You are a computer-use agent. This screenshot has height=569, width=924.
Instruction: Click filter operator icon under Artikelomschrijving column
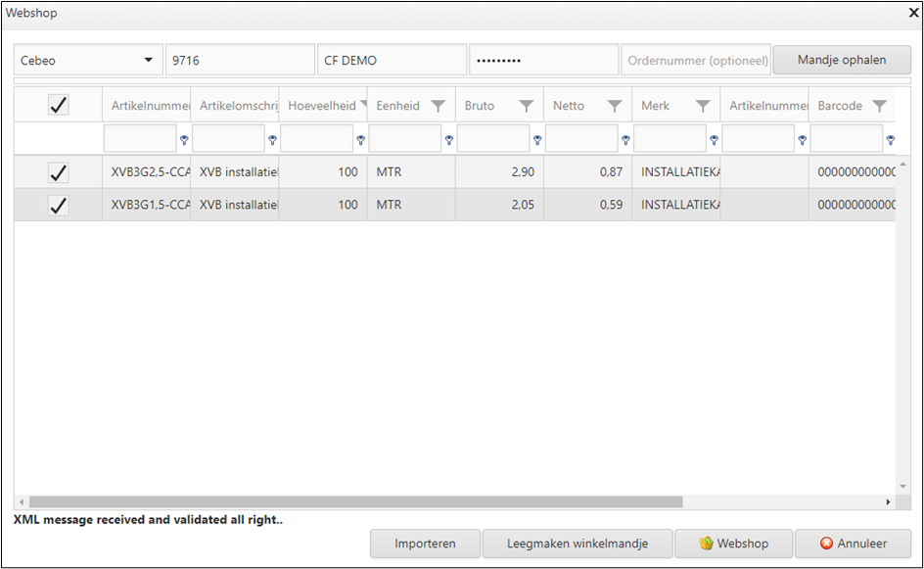click(272, 140)
